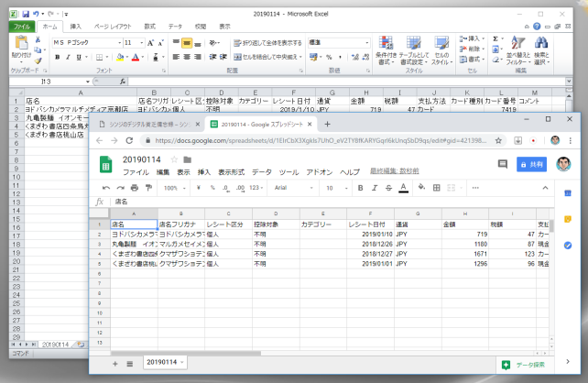588x383 pixels.
Task: Click Excel Conditional Formatting icon
Action: click(386, 43)
